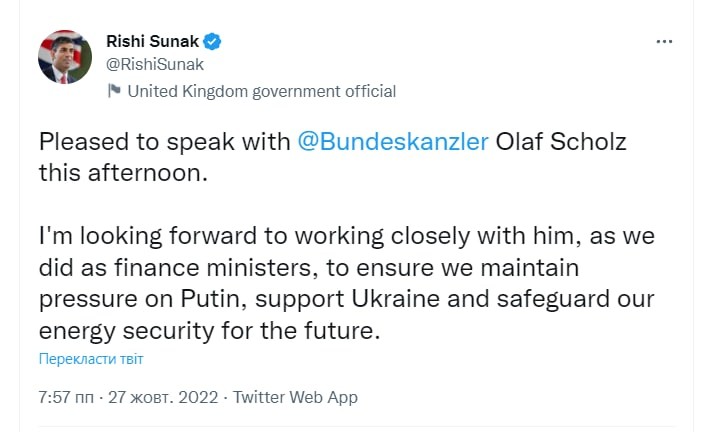This screenshot has height=432, width=712.
Task: Click the blue verified checkmark badge
Action: (213, 42)
